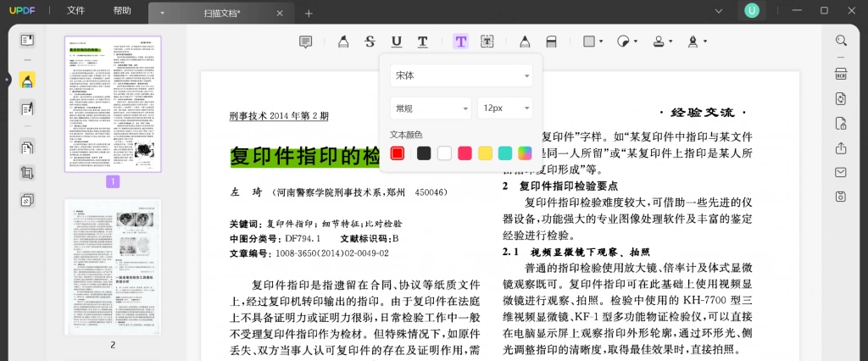Expand the 宋体 font dropdown
The width and height of the screenshot is (868, 361).
(x=461, y=75)
